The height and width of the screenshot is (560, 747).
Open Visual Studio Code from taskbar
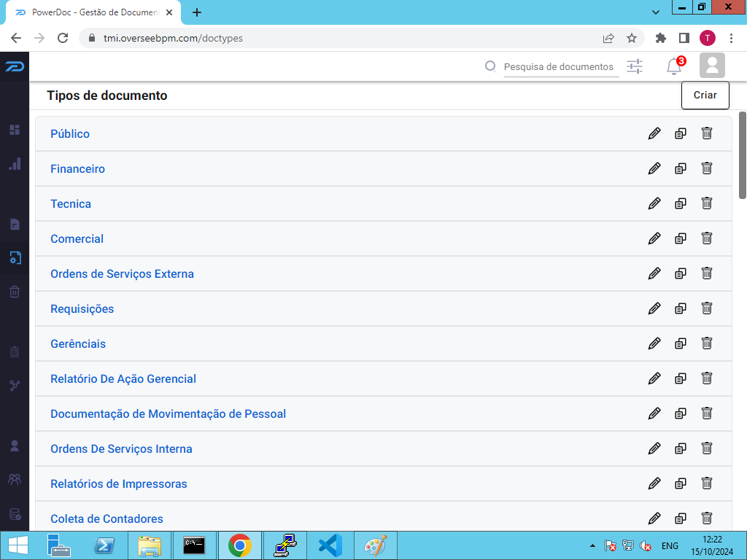click(x=330, y=545)
